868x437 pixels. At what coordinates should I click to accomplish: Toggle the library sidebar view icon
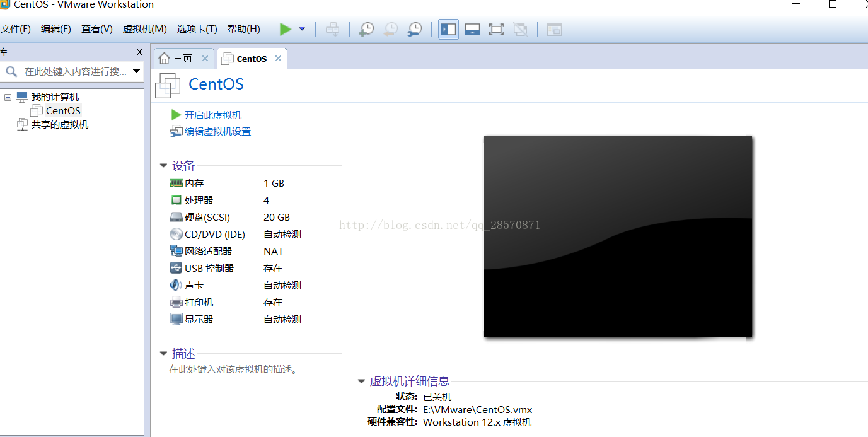[x=448, y=29]
